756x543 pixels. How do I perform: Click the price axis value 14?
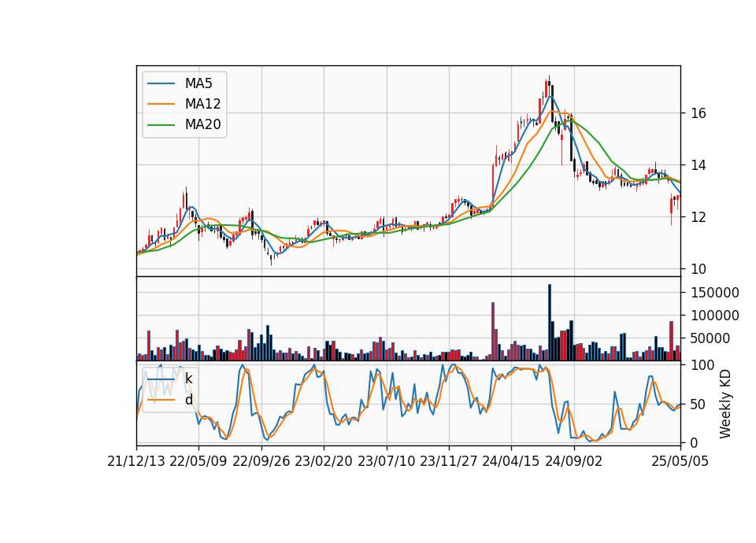pos(699,165)
